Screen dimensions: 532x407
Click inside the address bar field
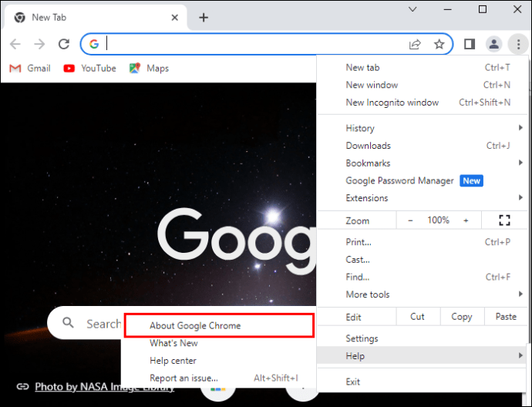click(x=256, y=44)
